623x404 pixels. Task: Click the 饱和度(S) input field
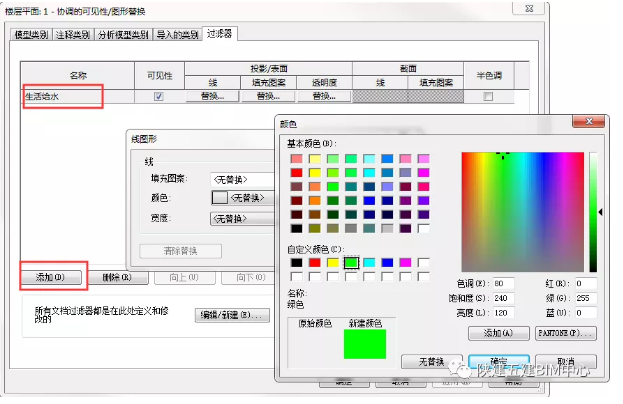[503, 298]
